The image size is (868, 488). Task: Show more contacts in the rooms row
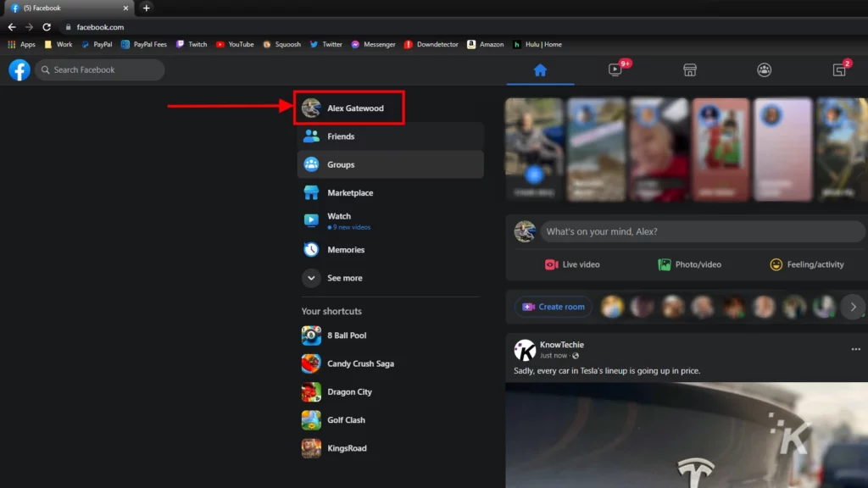click(x=853, y=307)
